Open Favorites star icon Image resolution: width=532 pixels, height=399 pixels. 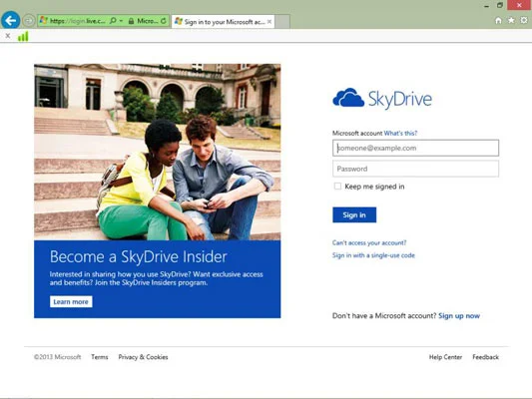[x=511, y=20]
